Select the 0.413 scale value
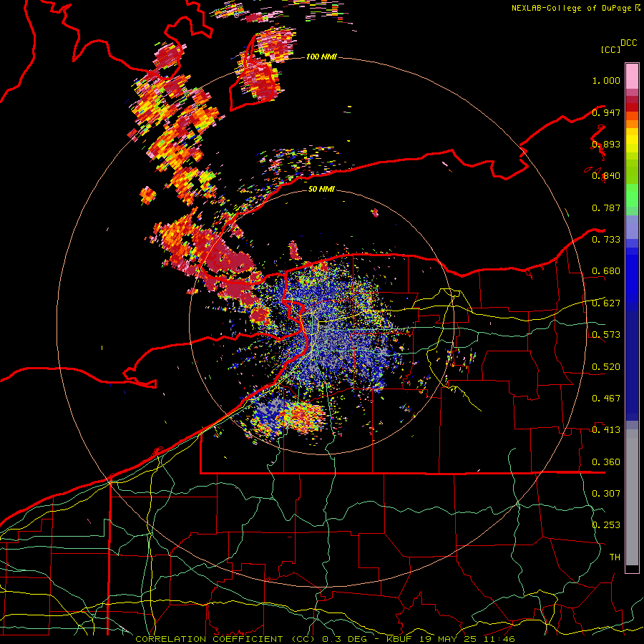 click(x=606, y=430)
